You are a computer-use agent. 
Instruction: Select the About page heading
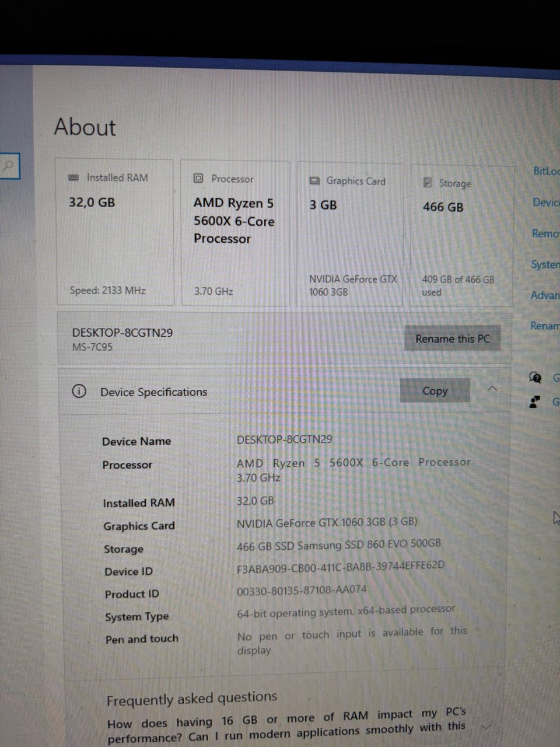[85, 127]
